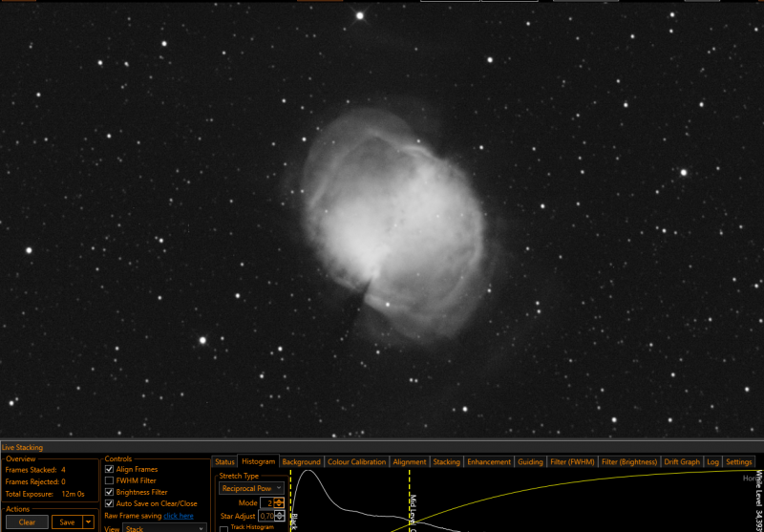
Task: Expand the Save button dropdown arrow
Action: (x=88, y=521)
